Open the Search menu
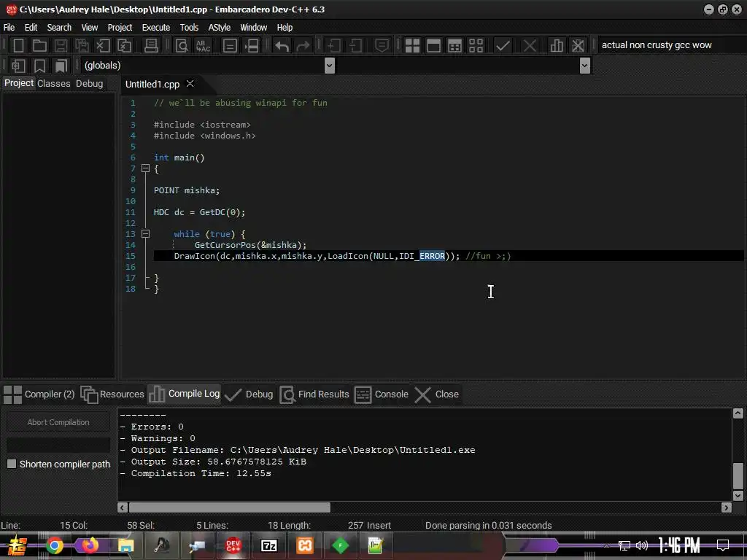 click(59, 27)
